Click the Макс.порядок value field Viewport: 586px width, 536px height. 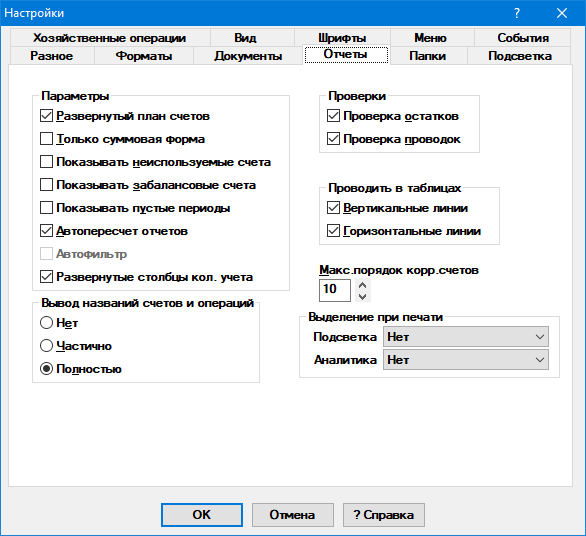pyautogui.click(x=335, y=290)
